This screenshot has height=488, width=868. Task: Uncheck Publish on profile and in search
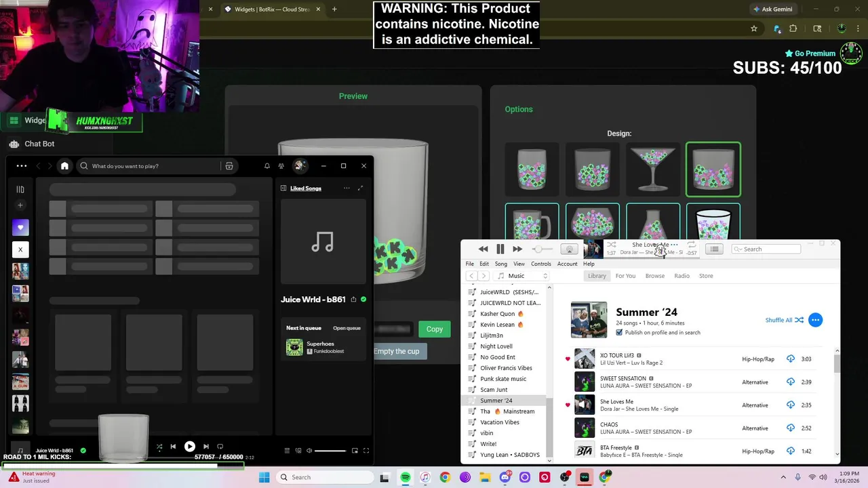619,333
